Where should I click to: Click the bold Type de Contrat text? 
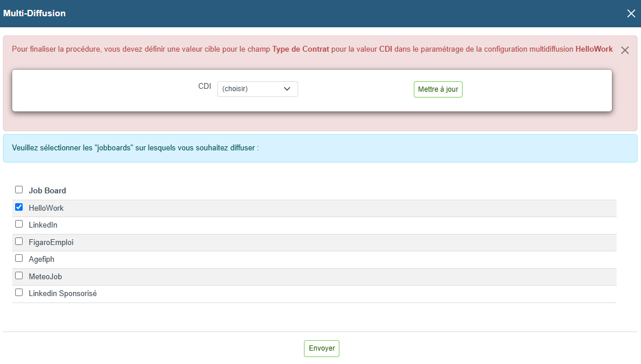pyautogui.click(x=300, y=49)
